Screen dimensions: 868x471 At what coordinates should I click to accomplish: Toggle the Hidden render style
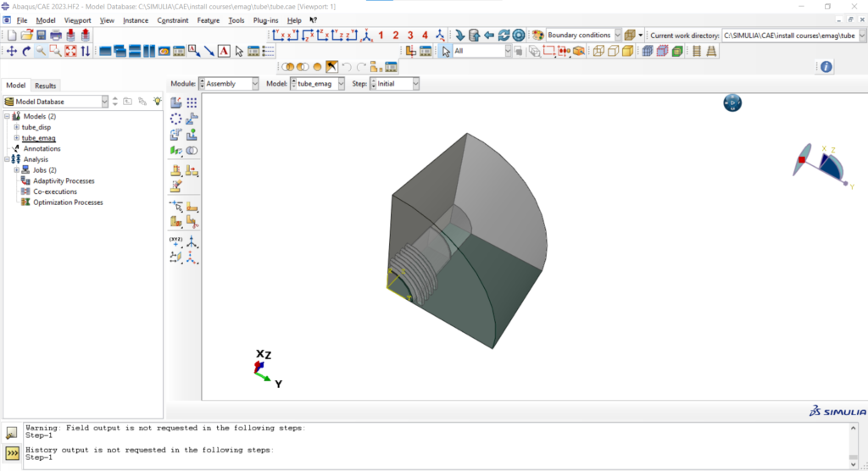(614, 51)
